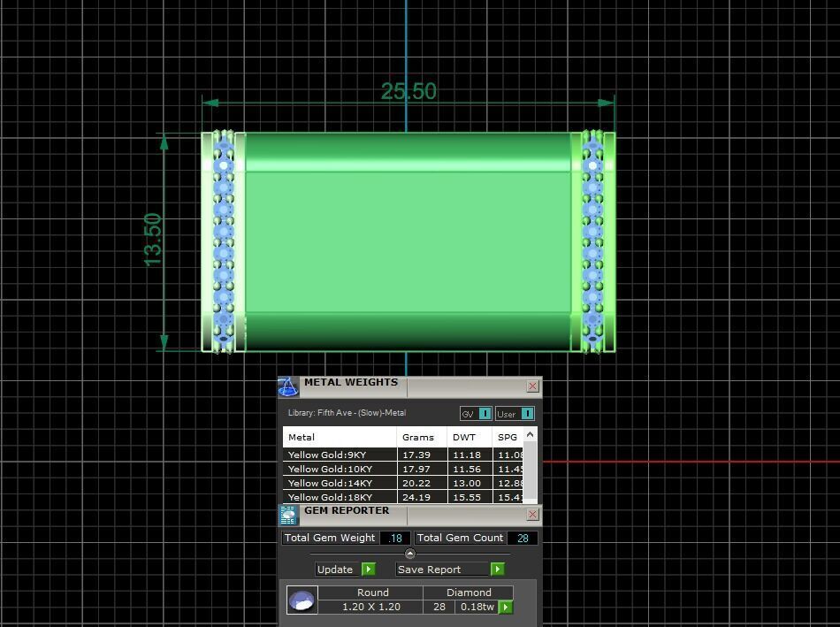The image size is (840, 627).
Task: Click the Metal Weights flask icon
Action: click(x=288, y=387)
